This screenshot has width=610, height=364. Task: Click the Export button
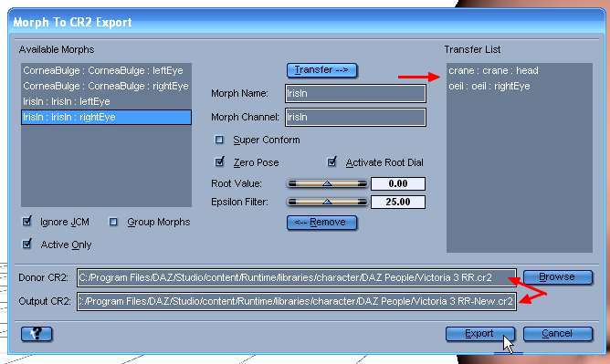tap(480, 334)
